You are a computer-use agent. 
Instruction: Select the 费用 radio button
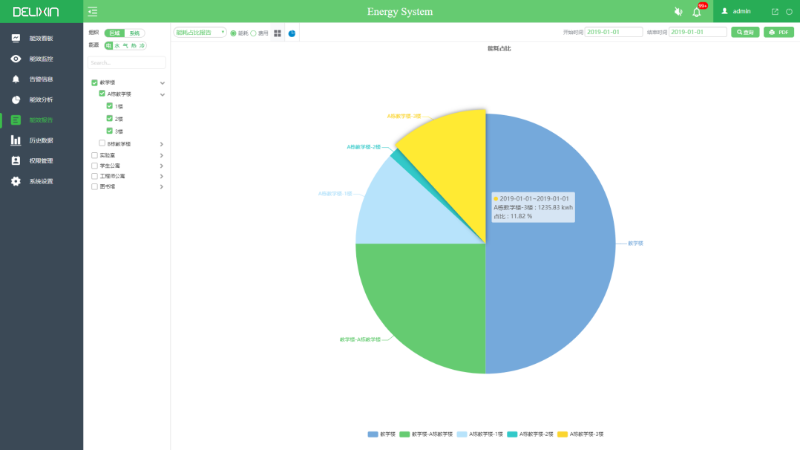[x=254, y=33]
